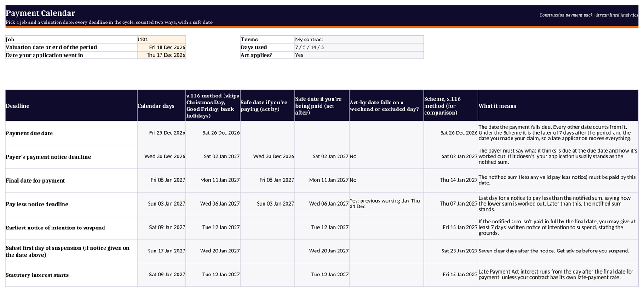Select 'Earliest notice of intention to suspend' label
Viewport: 644px width, 292px height.
71,228
